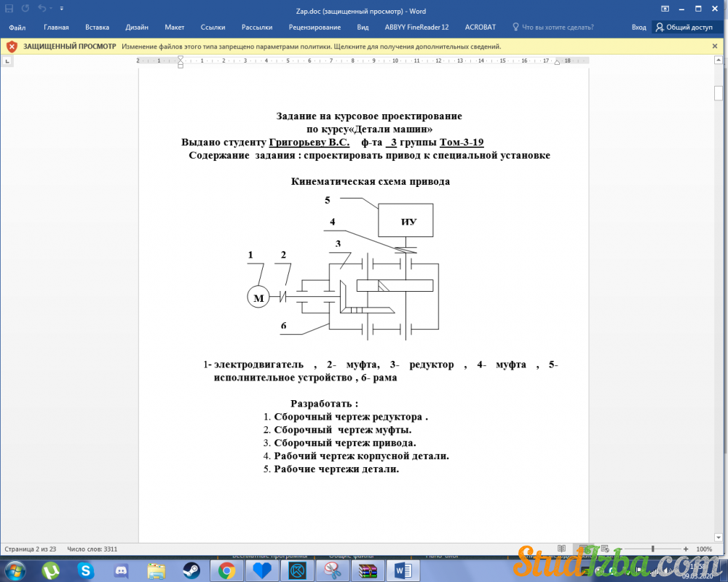Open the Дизайн ribbon tab
Image resolution: width=728 pixels, height=582 pixels.
coord(137,28)
